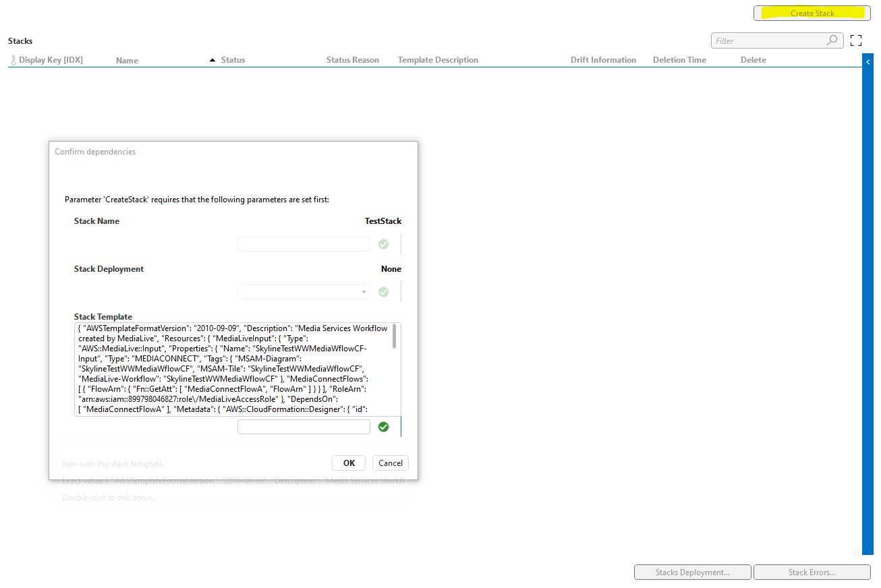This screenshot has height=588, width=881.
Task: Confirm the Stack Deployment checkmark
Action: click(383, 292)
